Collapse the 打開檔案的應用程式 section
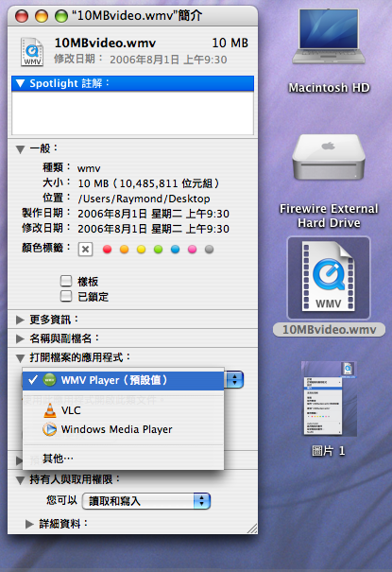Viewport: 392px width, 572px height. pos(21,358)
